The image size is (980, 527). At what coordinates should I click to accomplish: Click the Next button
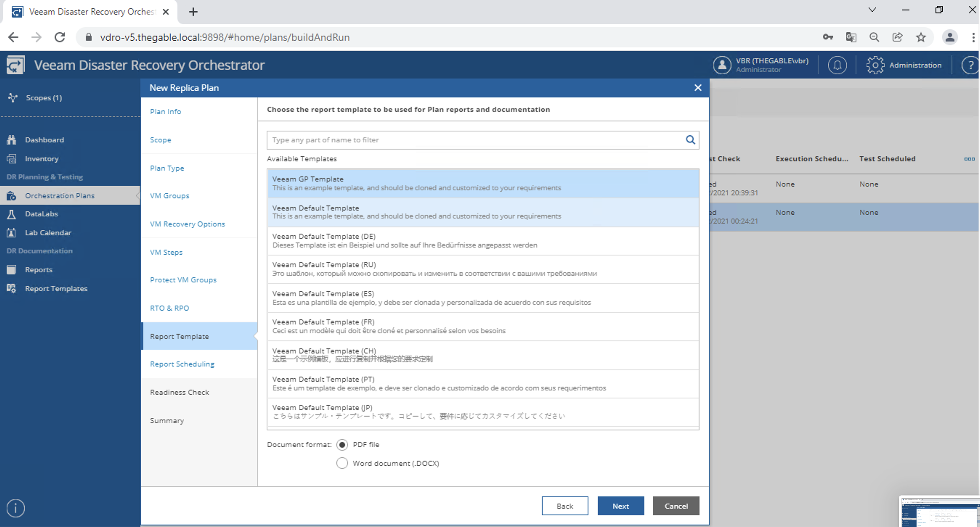620,506
